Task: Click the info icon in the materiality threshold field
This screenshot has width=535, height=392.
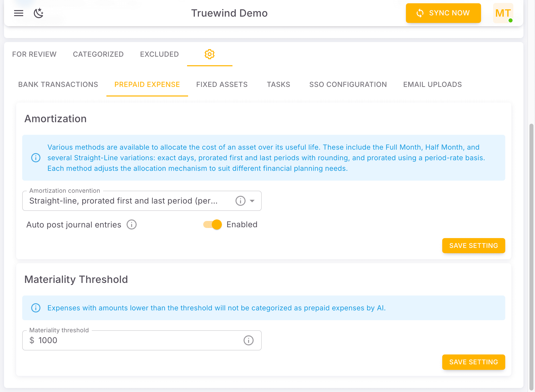Action: point(248,340)
